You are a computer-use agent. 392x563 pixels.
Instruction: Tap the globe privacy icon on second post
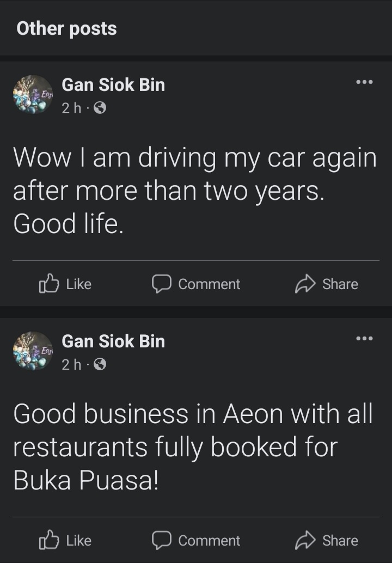(x=100, y=365)
